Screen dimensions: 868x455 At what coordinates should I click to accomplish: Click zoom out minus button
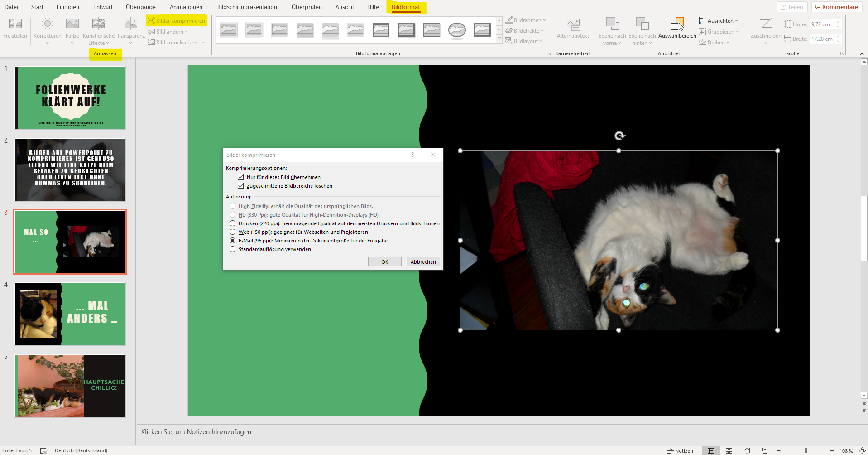[779, 450]
